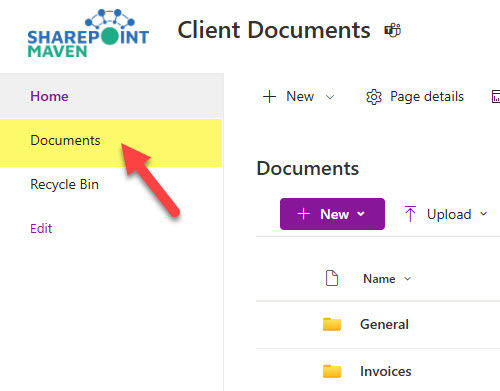Click the plus icon in the page New command
Screen dimensions: 500x391
click(269, 97)
